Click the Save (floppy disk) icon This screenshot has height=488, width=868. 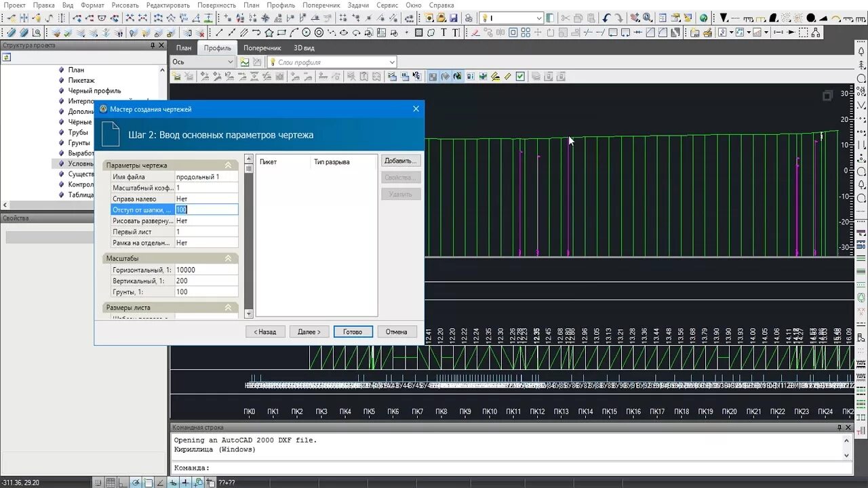[x=453, y=18]
